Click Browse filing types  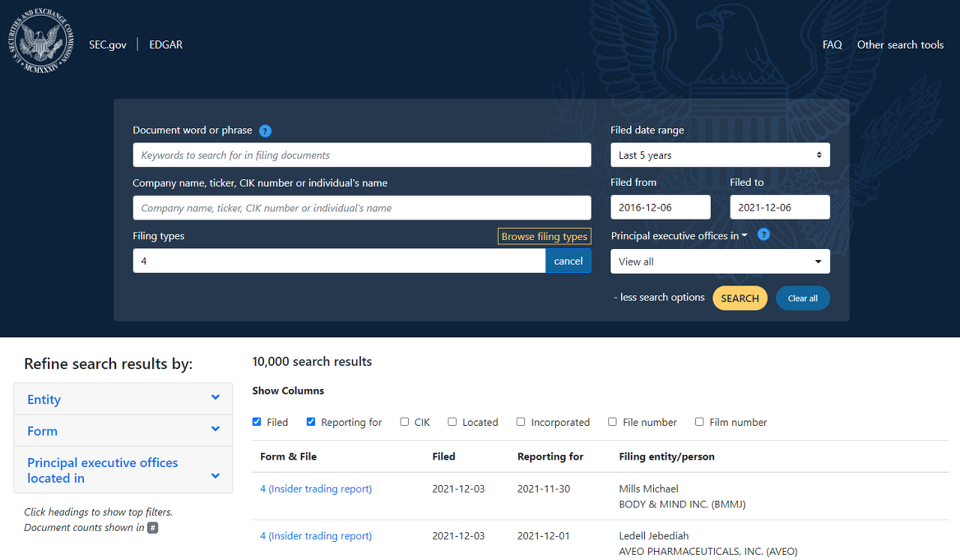coord(544,236)
